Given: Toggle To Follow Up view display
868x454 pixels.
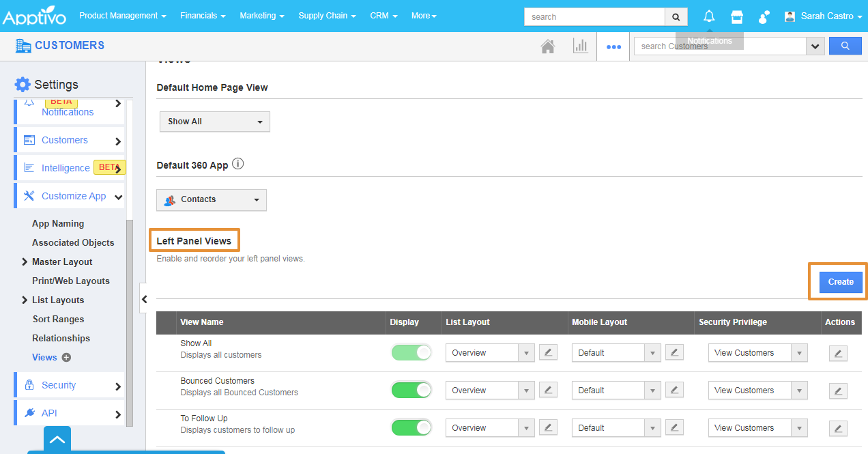Looking at the screenshot, I should click(411, 427).
